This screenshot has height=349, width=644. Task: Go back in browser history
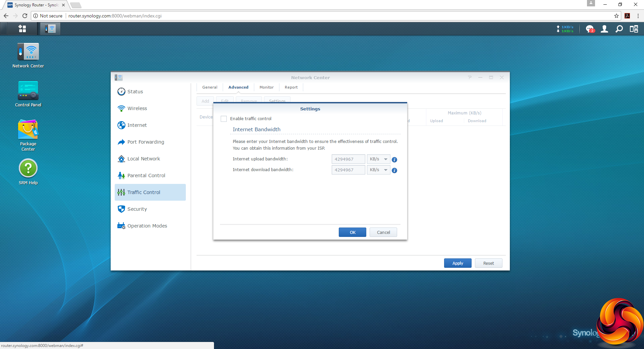coord(6,16)
